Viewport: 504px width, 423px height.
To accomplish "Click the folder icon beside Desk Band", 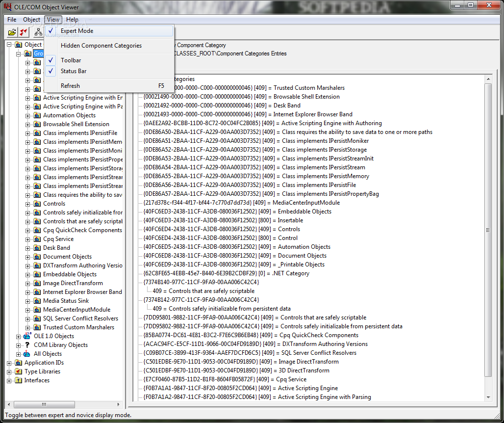I will pos(37,248).
